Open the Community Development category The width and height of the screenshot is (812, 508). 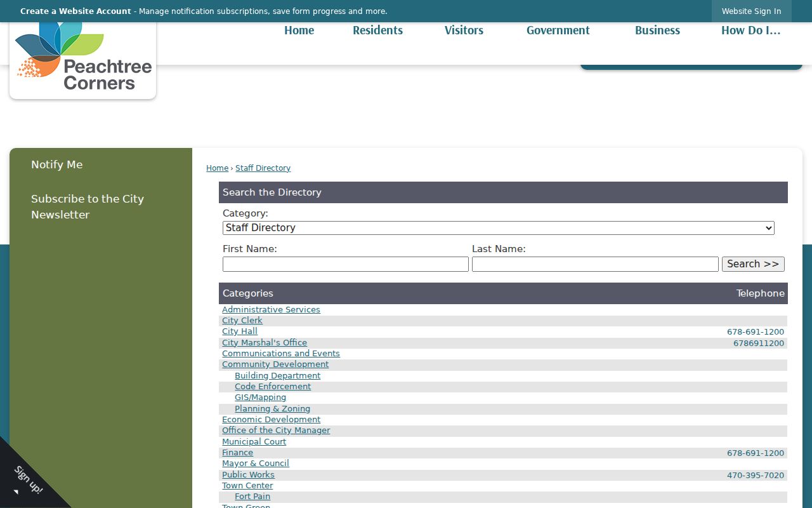(275, 364)
